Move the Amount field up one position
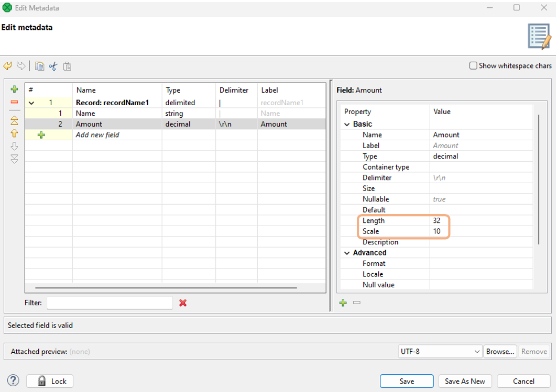557x392 pixels. 15,133
